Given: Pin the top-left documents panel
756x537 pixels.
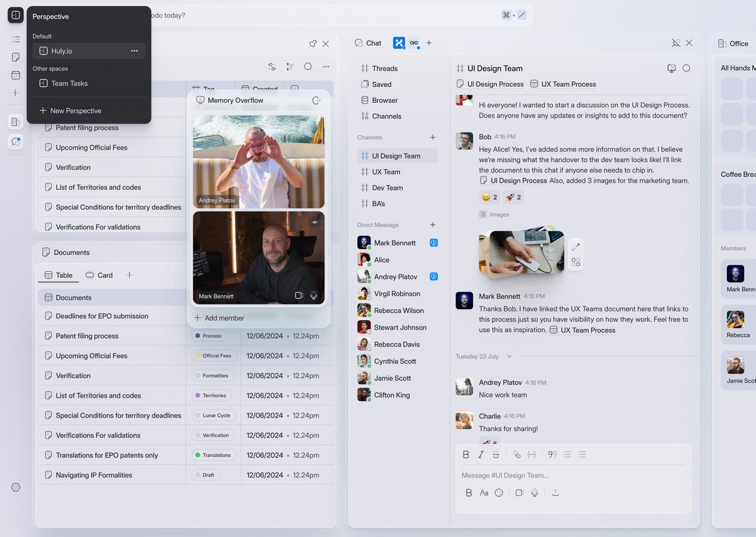Looking at the screenshot, I should (313, 43).
